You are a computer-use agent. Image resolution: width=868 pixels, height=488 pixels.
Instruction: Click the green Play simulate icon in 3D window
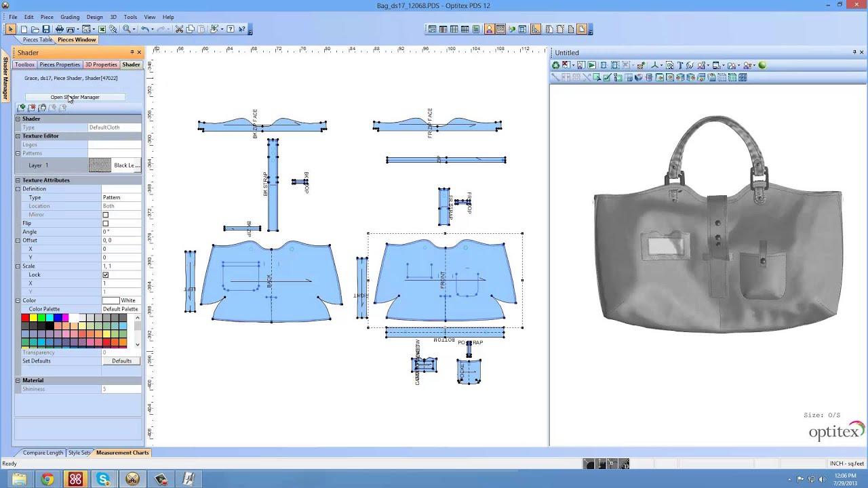click(591, 65)
